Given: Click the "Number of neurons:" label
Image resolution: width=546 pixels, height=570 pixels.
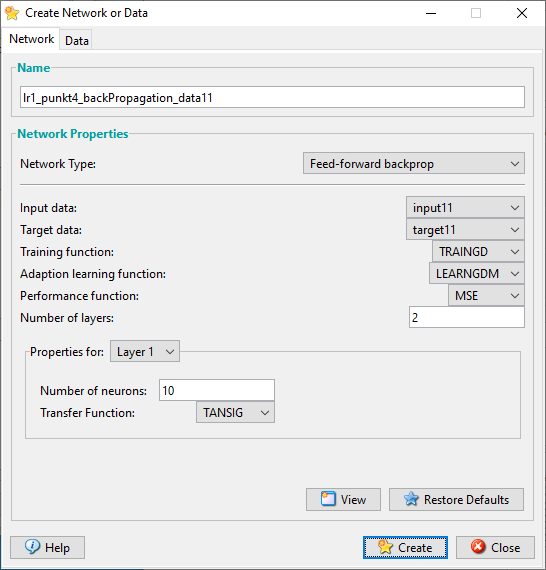Looking at the screenshot, I should [x=93, y=391].
